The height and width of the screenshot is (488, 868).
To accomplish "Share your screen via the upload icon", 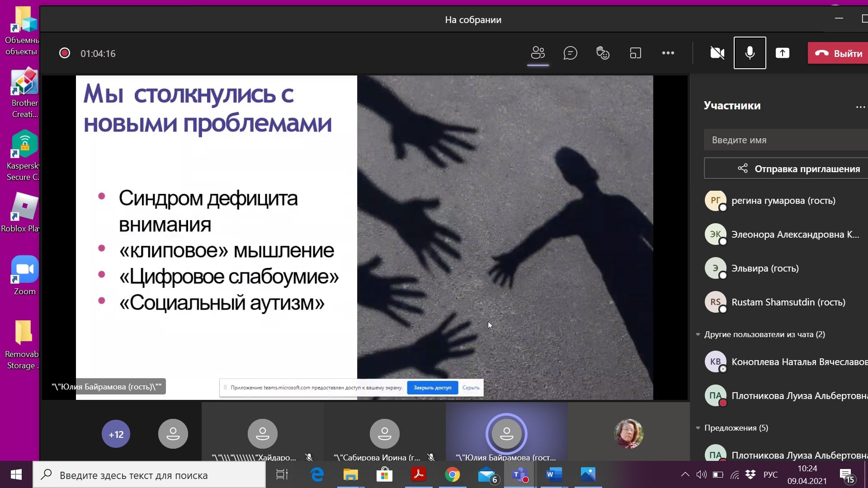I will [x=782, y=53].
